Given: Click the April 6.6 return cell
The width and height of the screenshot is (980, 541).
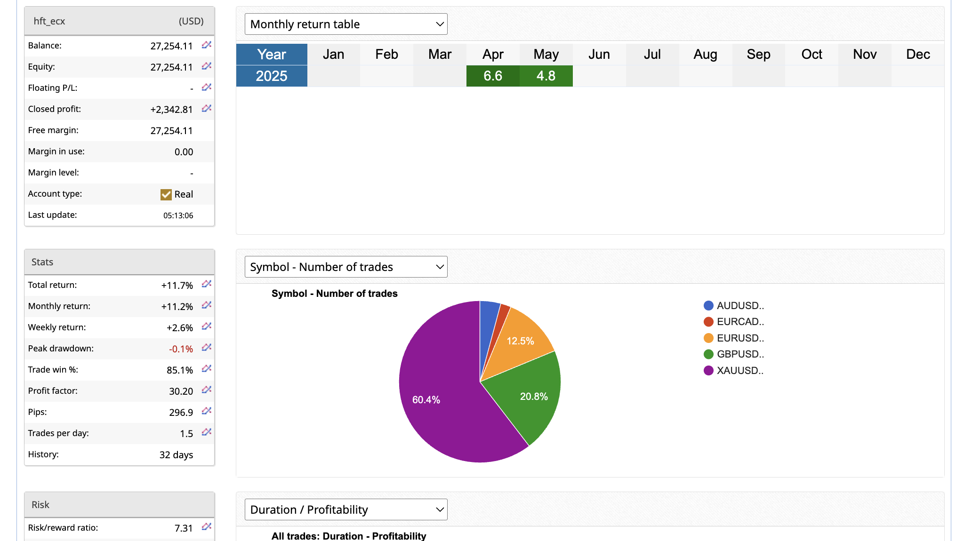Looking at the screenshot, I should [492, 76].
